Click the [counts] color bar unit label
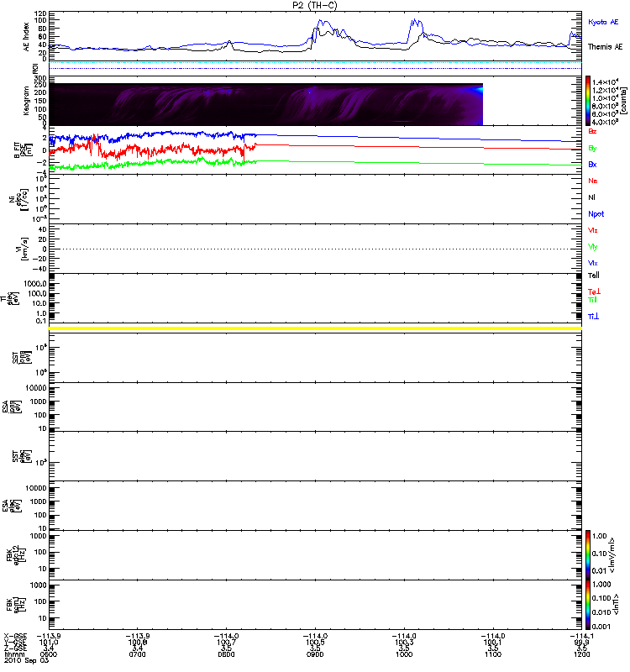 click(x=623, y=101)
